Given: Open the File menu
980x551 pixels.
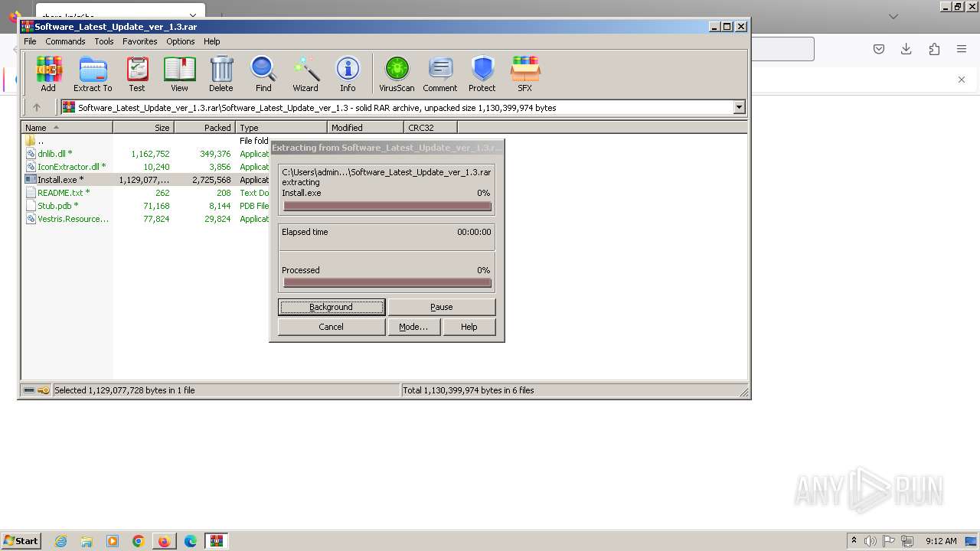Looking at the screenshot, I should [x=30, y=41].
